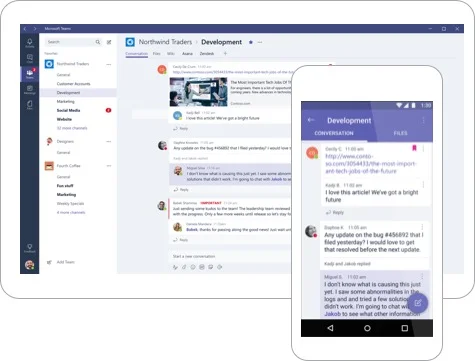Click Add Team at the bottom

coord(61,262)
